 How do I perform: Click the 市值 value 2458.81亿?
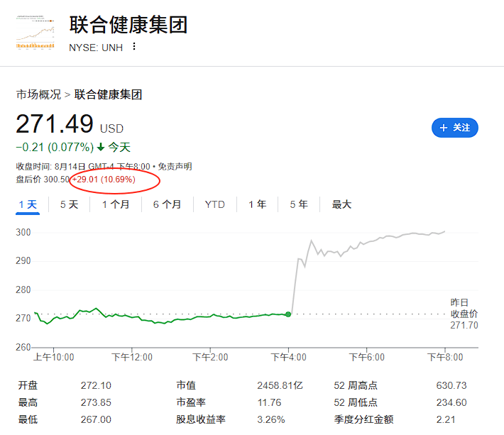tap(280, 385)
